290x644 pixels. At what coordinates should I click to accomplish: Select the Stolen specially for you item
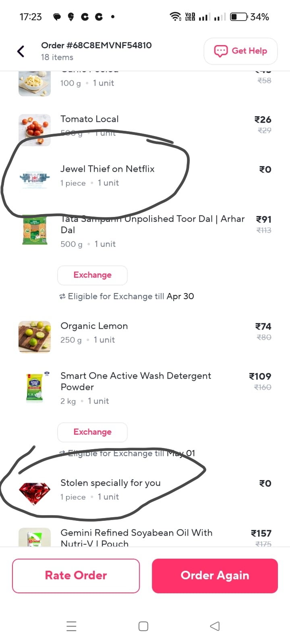(110, 483)
